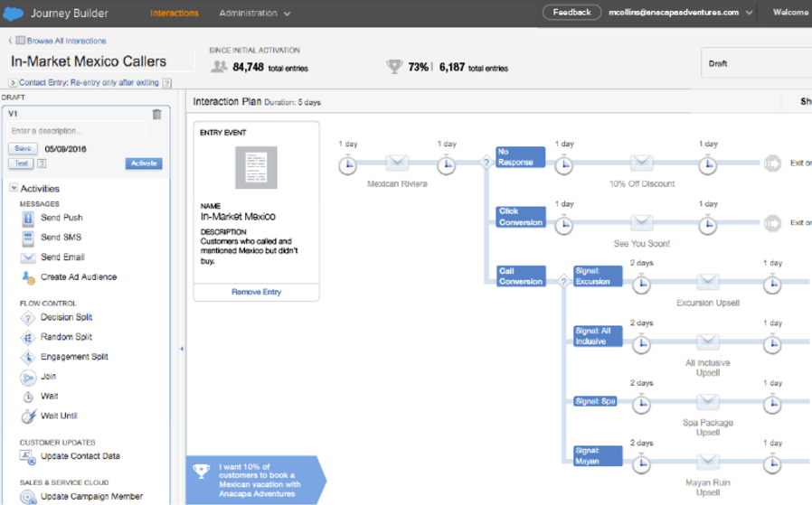The width and height of the screenshot is (812, 505).
Task: Click the In-Market Mexico Callers title field
Action: coord(102,61)
